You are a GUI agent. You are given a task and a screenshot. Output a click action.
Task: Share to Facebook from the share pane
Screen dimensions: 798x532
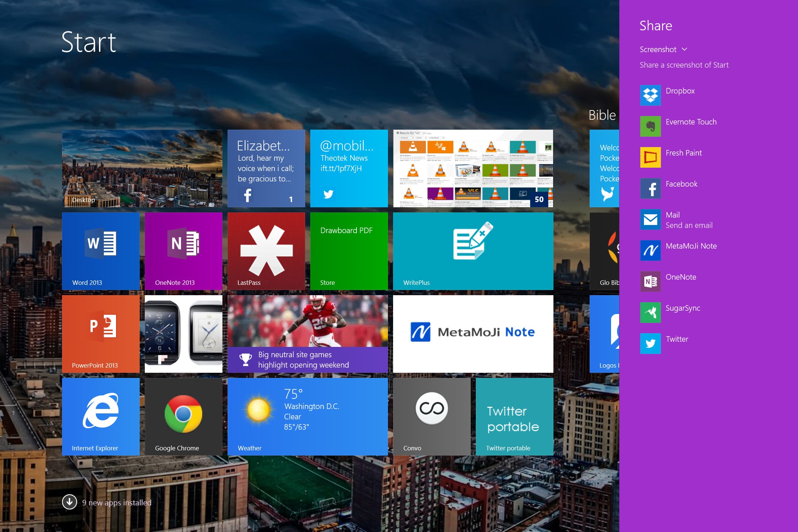point(650,188)
